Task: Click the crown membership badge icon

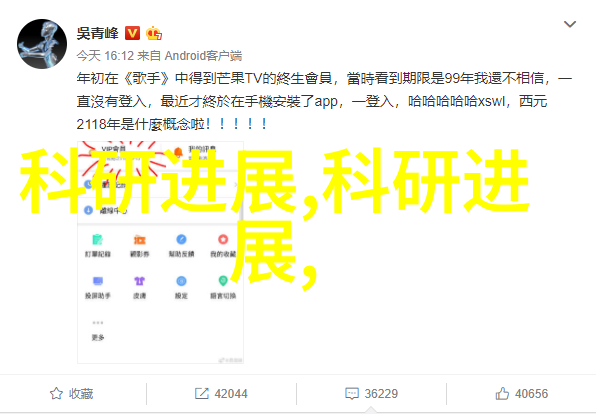Action: (154, 33)
